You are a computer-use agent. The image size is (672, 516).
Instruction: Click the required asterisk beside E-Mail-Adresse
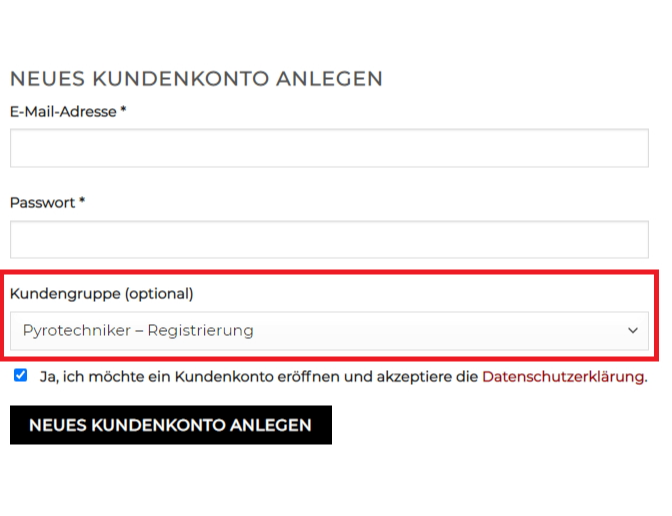tap(123, 110)
